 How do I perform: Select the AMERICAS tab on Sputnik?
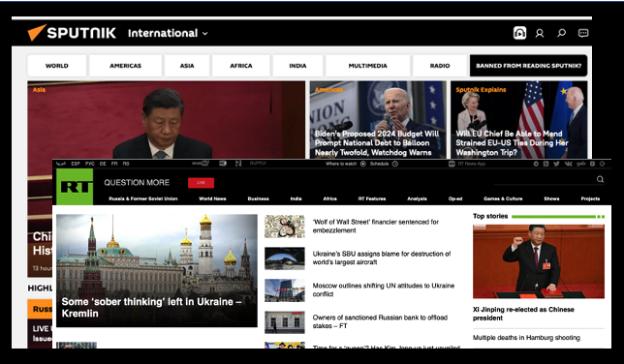tap(125, 66)
